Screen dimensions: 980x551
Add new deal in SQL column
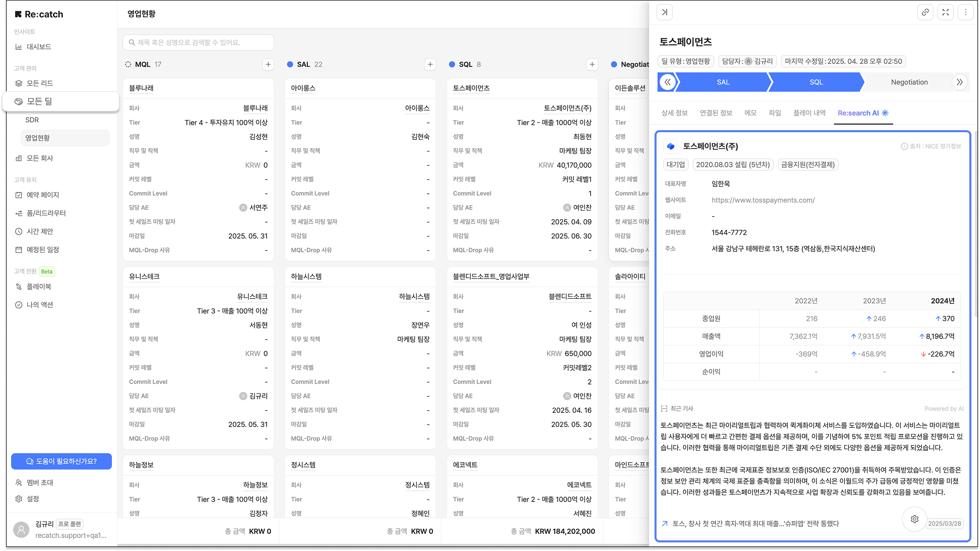point(592,64)
